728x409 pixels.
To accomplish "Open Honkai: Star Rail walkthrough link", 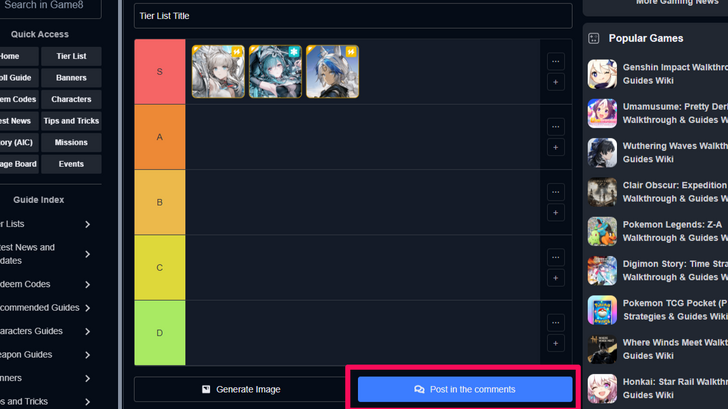I will click(675, 389).
